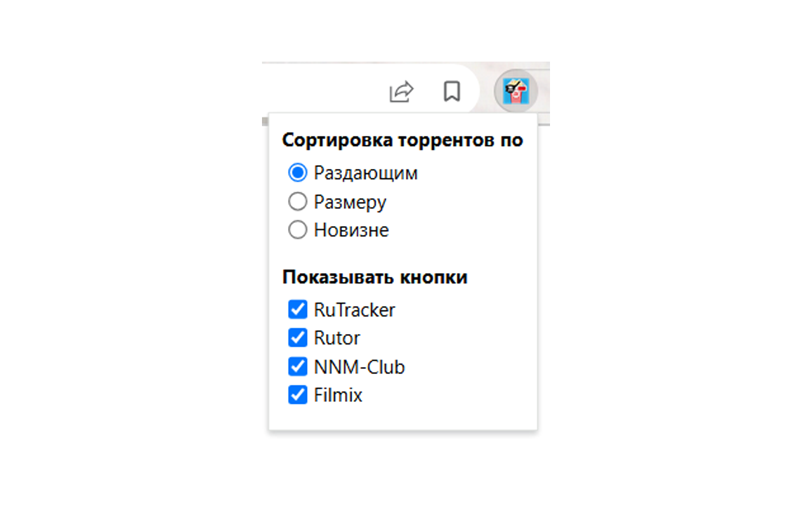This screenshot has width=812, height=508.
Task: Click the Сортировка торрентов по heading
Action: point(402,140)
